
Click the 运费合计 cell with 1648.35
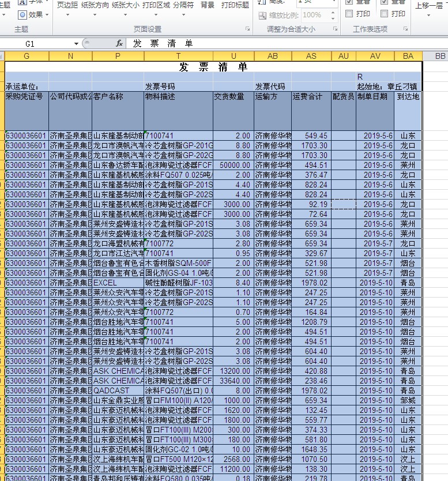tap(311, 449)
